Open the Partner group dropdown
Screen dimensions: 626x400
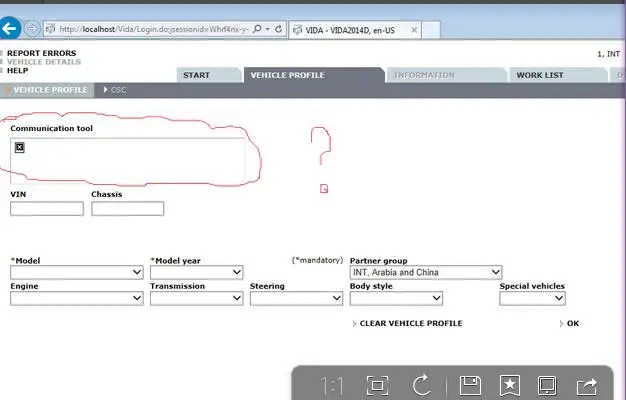coord(426,273)
